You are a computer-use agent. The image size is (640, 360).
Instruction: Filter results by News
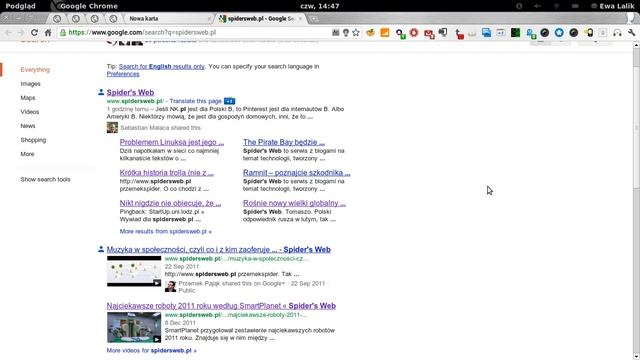coord(28,126)
